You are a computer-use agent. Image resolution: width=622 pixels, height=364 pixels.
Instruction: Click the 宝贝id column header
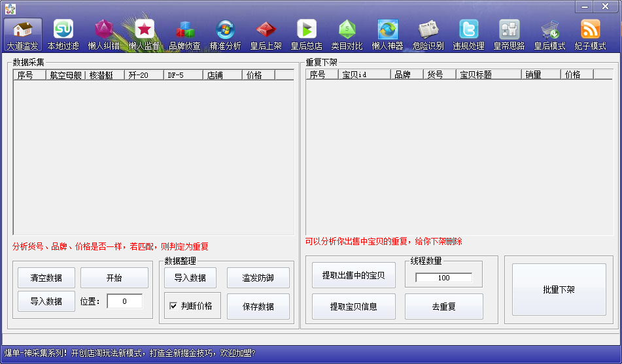(364, 74)
